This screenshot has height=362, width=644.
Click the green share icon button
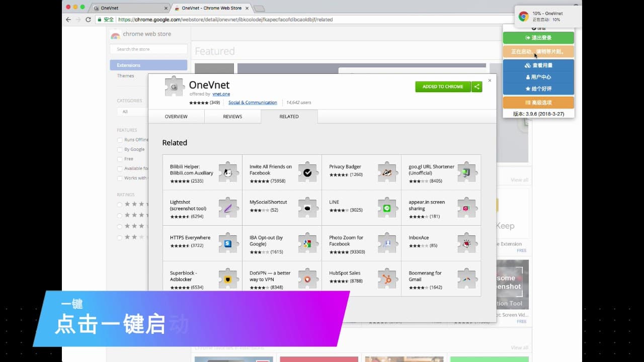click(477, 86)
